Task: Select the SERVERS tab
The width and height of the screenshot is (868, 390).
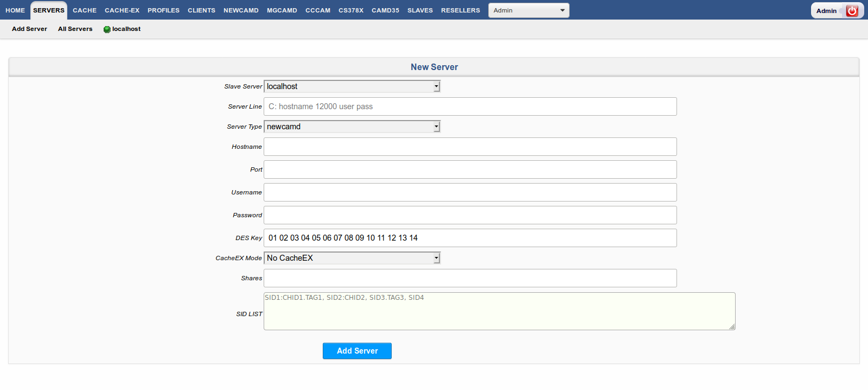Action: pyautogui.click(x=49, y=10)
